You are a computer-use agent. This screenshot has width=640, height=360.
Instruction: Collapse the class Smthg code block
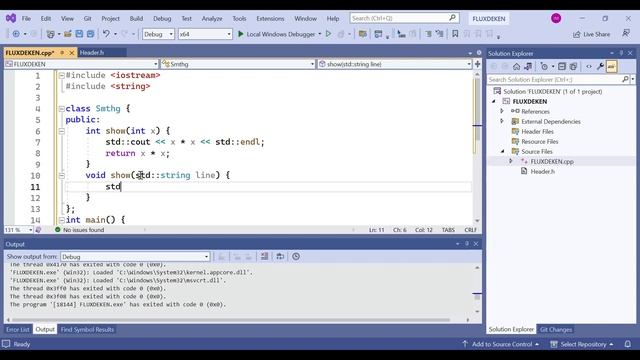pyautogui.click(x=62, y=109)
